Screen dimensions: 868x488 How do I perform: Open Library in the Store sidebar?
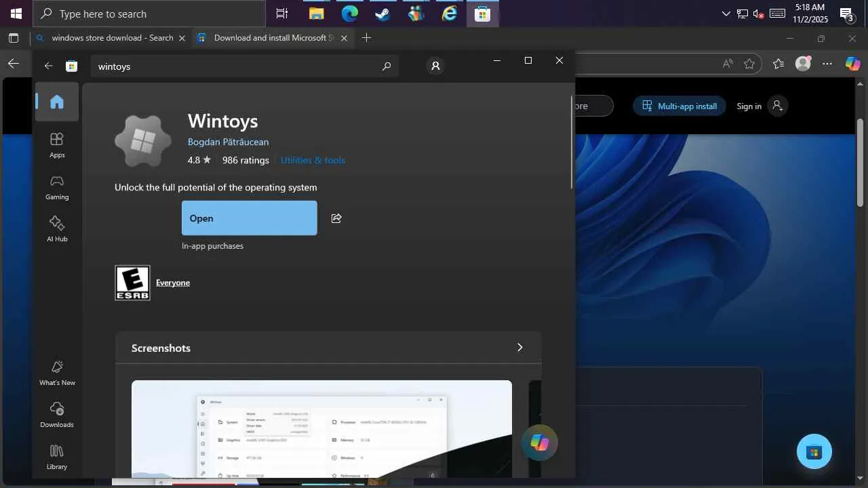(x=57, y=457)
